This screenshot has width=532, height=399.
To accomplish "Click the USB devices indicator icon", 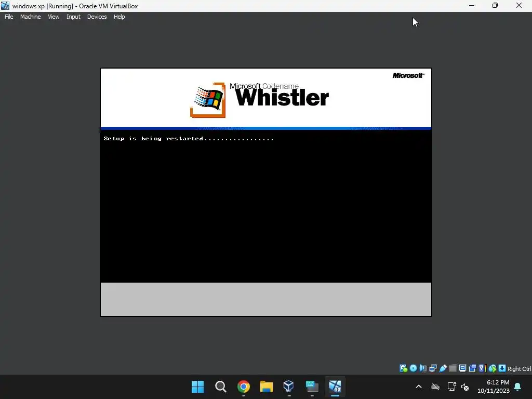I will pos(443,368).
